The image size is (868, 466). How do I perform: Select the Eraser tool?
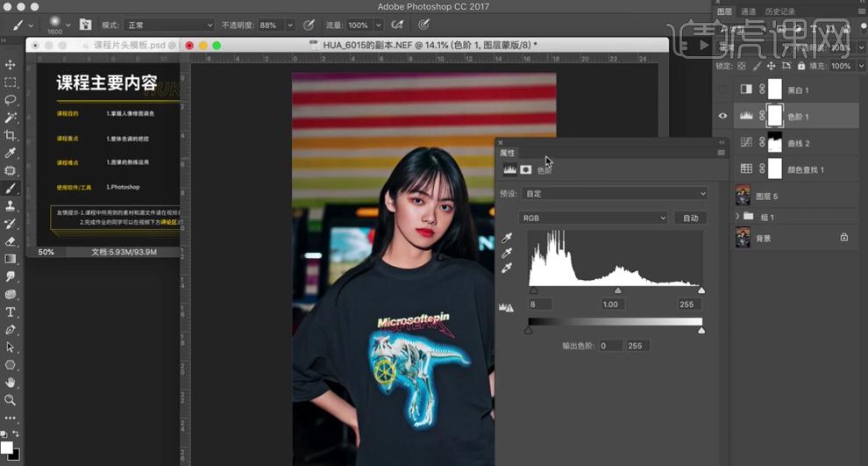10,241
